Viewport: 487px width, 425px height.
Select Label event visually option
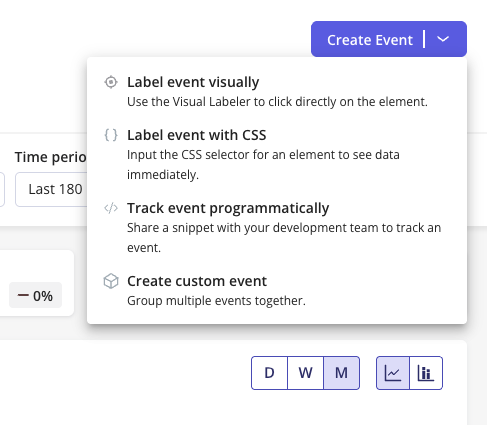(x=277, y=91)
